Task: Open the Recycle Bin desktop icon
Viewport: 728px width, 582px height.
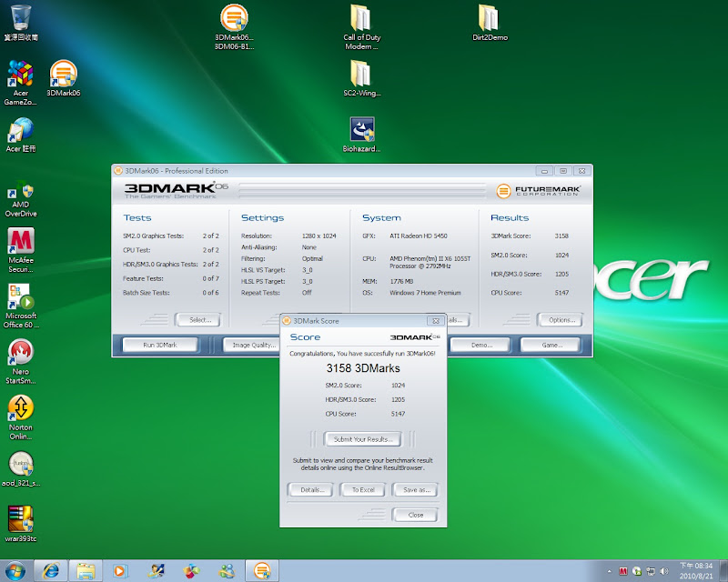Action: 21,22
